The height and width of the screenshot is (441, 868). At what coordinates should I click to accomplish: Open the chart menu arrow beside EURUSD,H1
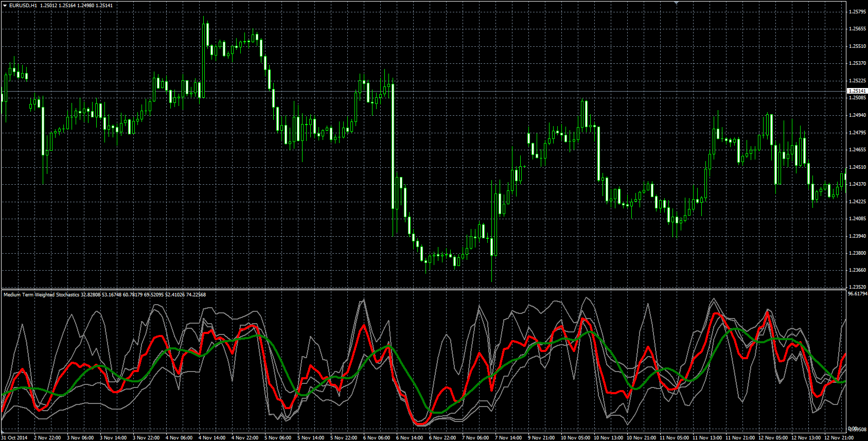5,5
